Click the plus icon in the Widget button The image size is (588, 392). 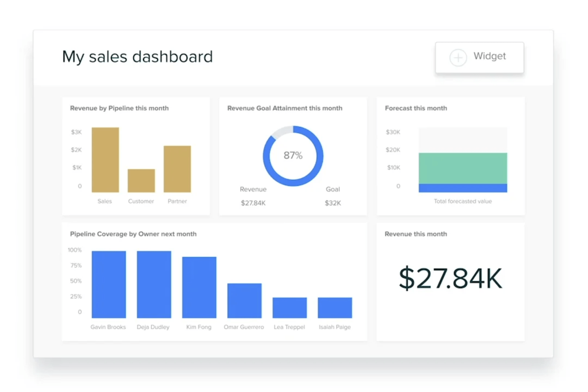click(458, 57)
